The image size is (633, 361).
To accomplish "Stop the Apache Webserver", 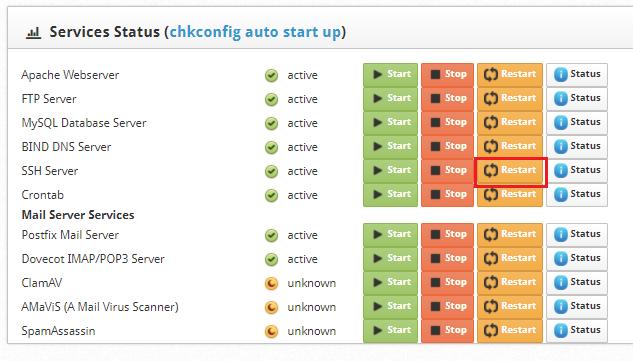I will [x=447, y=75].
